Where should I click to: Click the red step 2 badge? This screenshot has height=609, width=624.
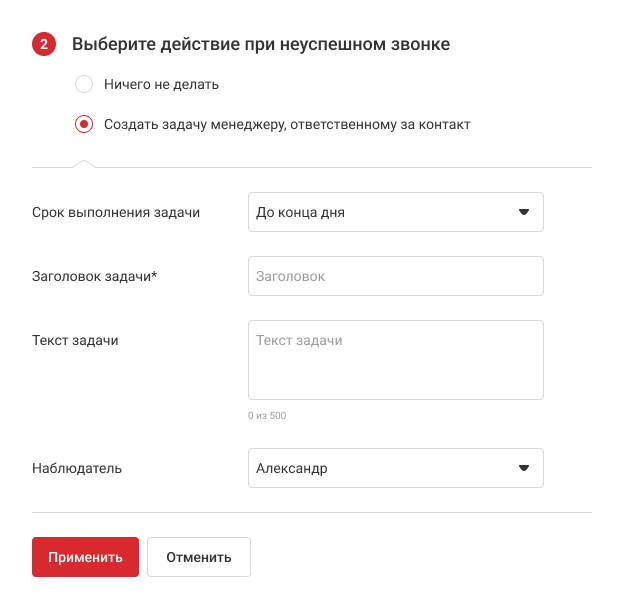(44, 45)
